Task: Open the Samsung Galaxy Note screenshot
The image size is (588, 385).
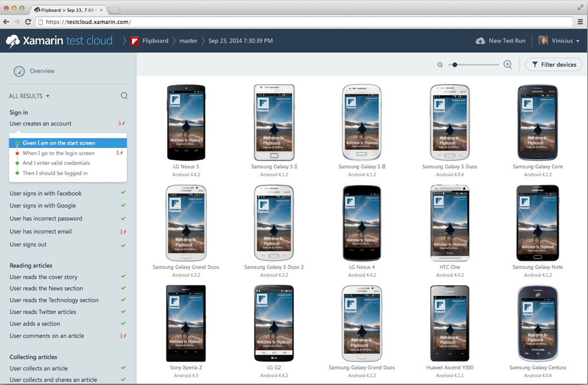Action: (537, 223)
